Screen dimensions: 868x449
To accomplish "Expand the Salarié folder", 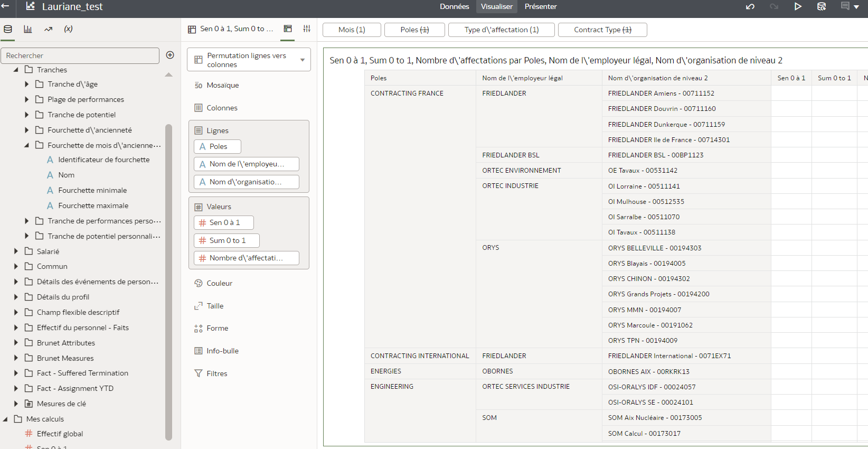I will (16, 251).
